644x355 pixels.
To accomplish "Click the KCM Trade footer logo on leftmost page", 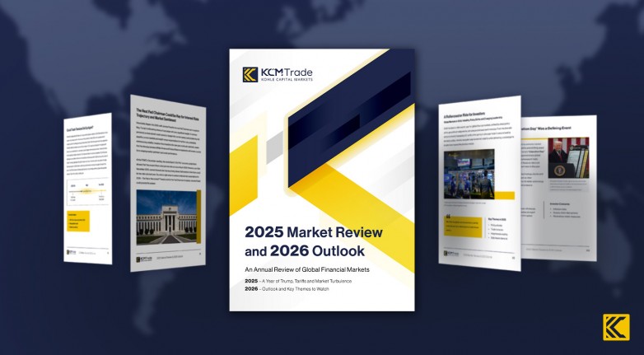I will point(72,251).
